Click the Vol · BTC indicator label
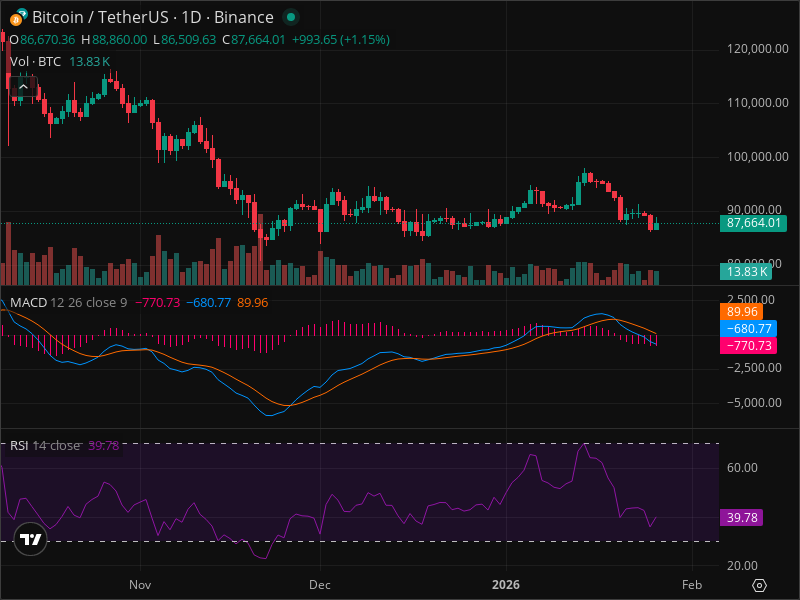800x600 pixels. coord(35,62)
